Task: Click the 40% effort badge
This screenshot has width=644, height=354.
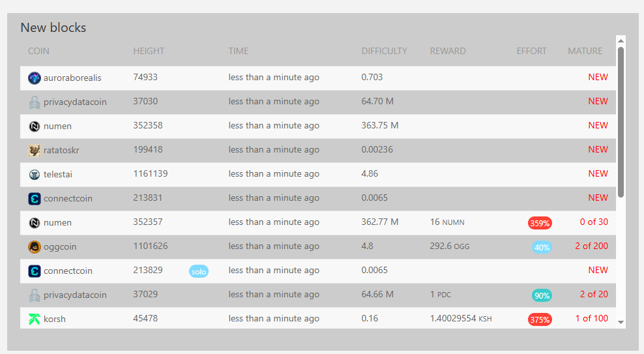Action: [542, 247]
